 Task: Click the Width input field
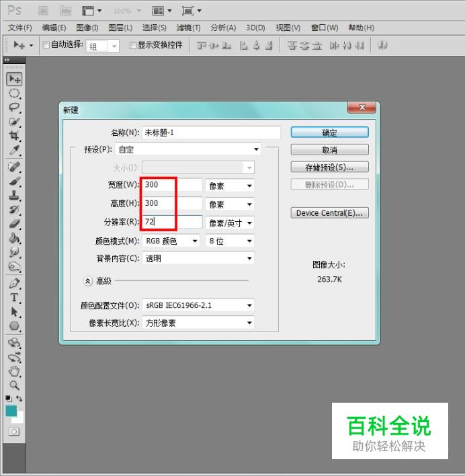point(172,185)
